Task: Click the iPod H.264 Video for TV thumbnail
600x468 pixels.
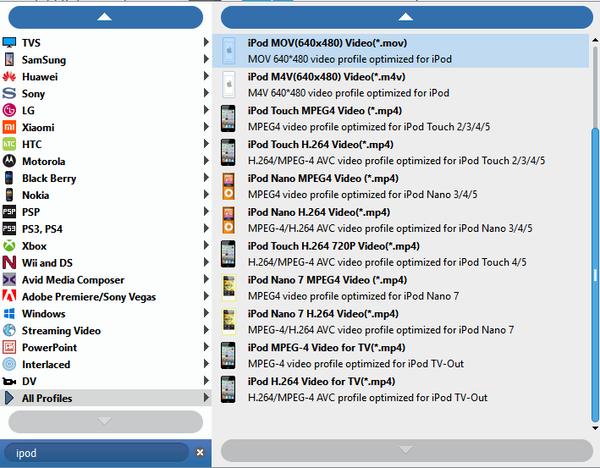Action: [228, 389]
